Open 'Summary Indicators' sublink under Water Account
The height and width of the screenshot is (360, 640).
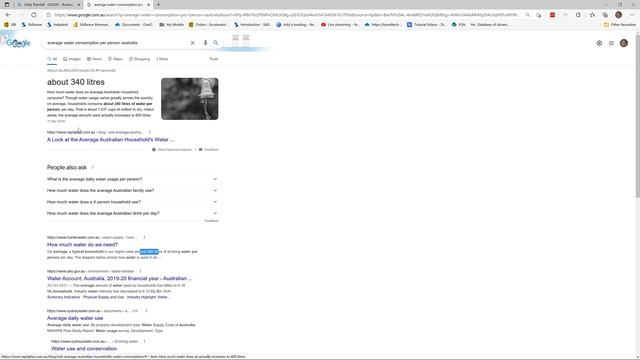tap(64, 297)
